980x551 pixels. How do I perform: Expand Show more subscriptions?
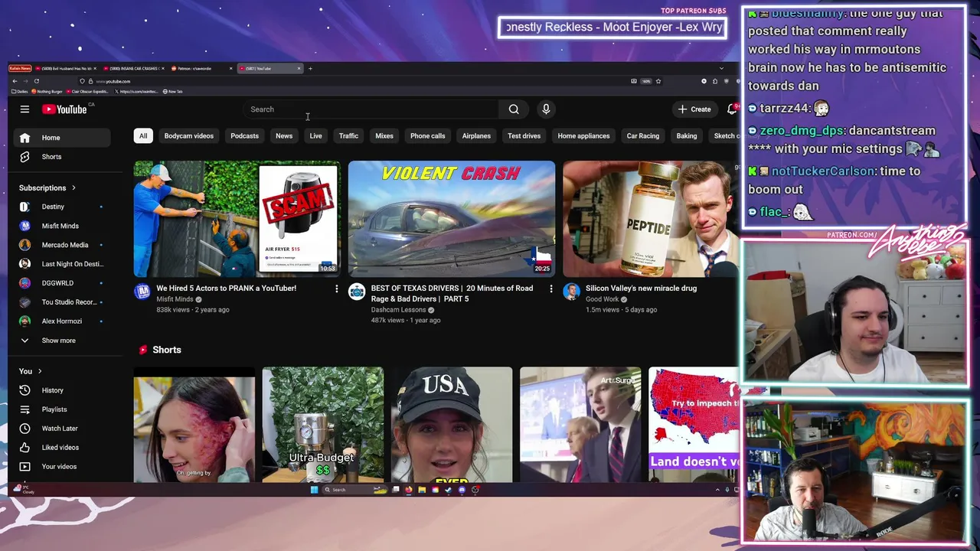pyautogui.click(x=62, y=341)
